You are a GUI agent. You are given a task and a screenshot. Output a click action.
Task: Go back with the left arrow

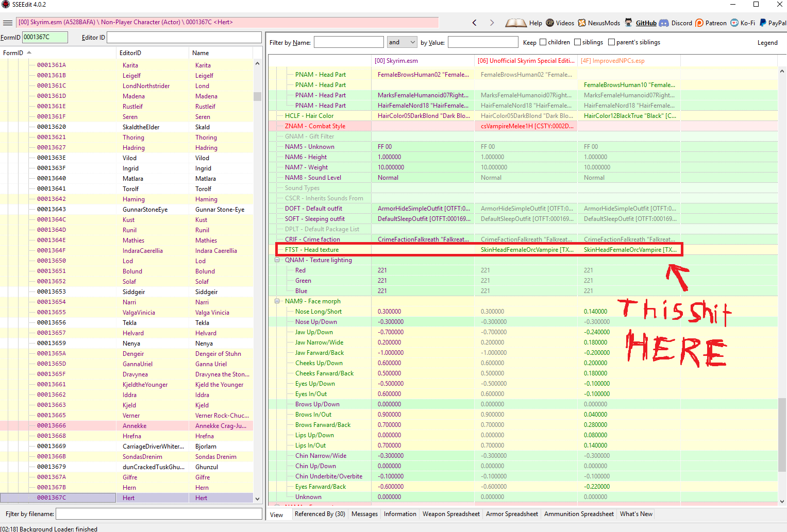click(x=475, y=23)
